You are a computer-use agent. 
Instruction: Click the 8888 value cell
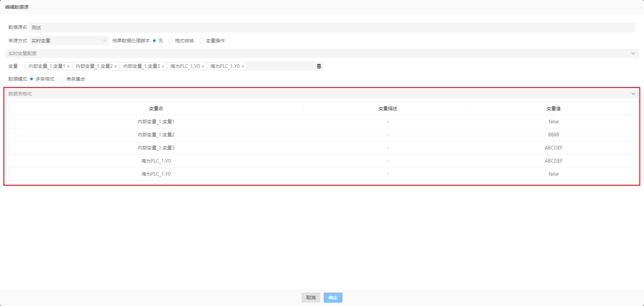point(553,135)
